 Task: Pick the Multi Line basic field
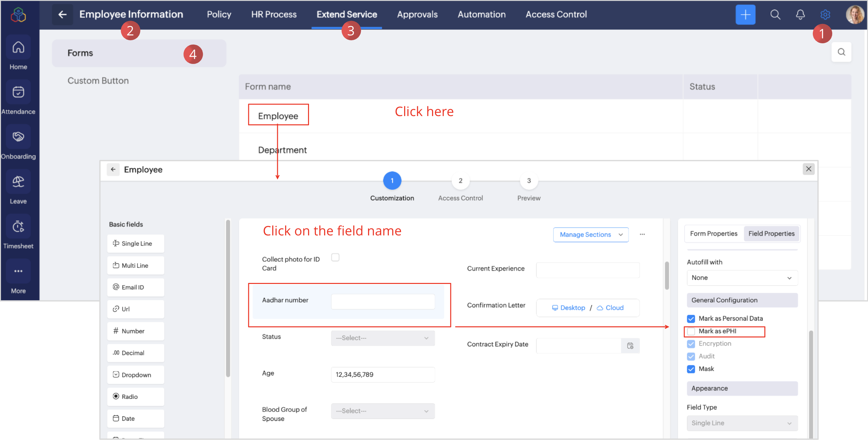135,266
